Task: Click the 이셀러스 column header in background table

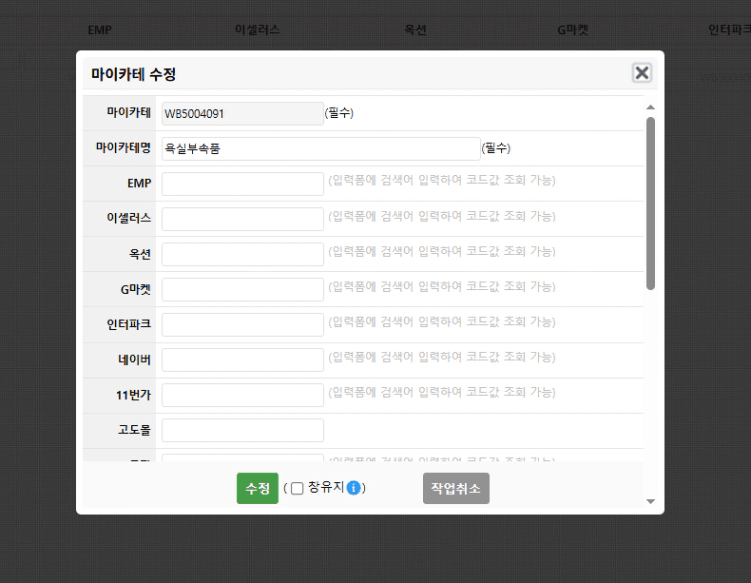Action: [257, 30]
